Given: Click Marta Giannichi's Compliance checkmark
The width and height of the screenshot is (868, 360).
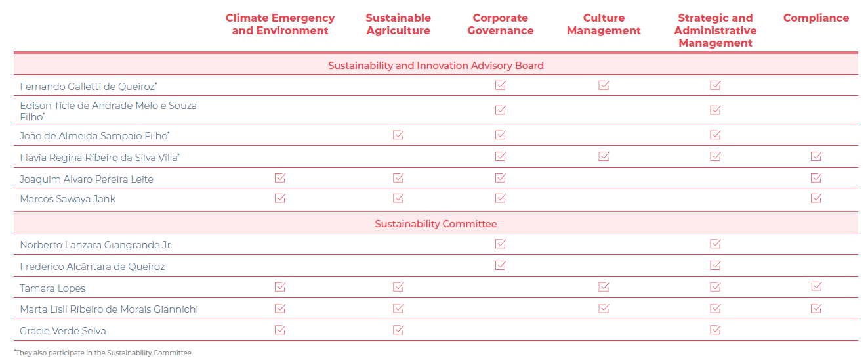Looking at the screenshot, I should 816,308.
